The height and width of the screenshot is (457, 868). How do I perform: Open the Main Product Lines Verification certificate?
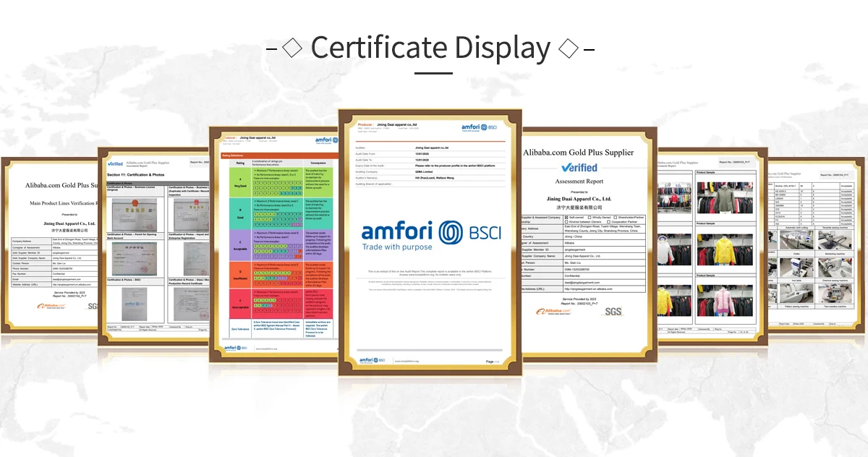[x=48, y=245]
